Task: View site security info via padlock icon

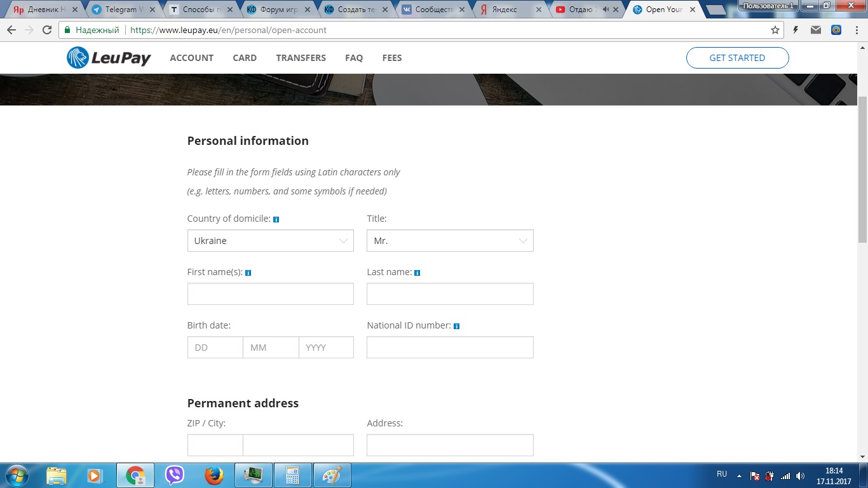Action: pos(68,30)
